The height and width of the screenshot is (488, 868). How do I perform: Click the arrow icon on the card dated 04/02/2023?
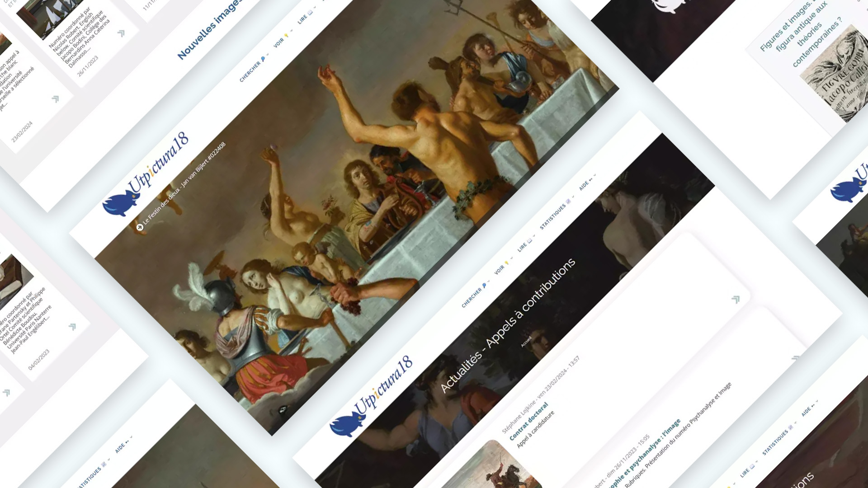pos(72,327)
